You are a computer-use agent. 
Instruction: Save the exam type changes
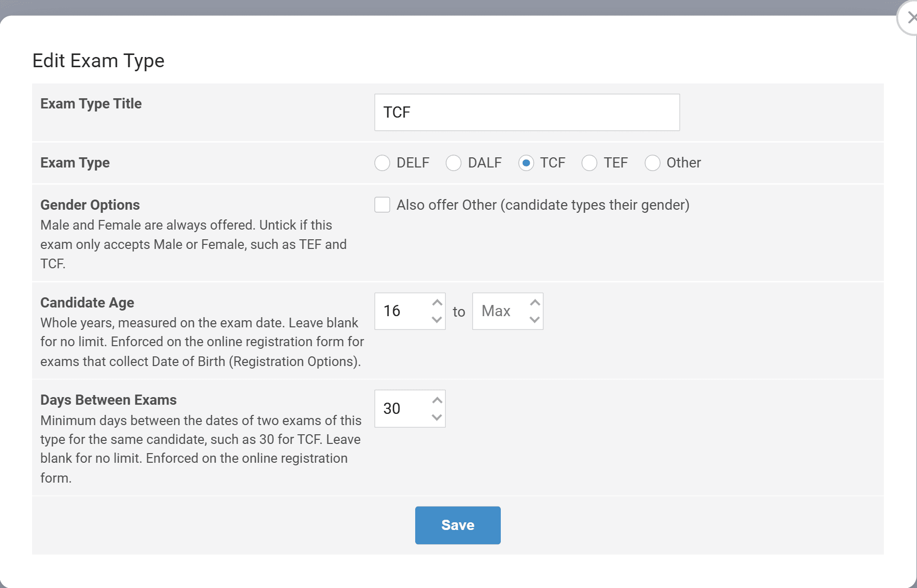tap(458, 525)
